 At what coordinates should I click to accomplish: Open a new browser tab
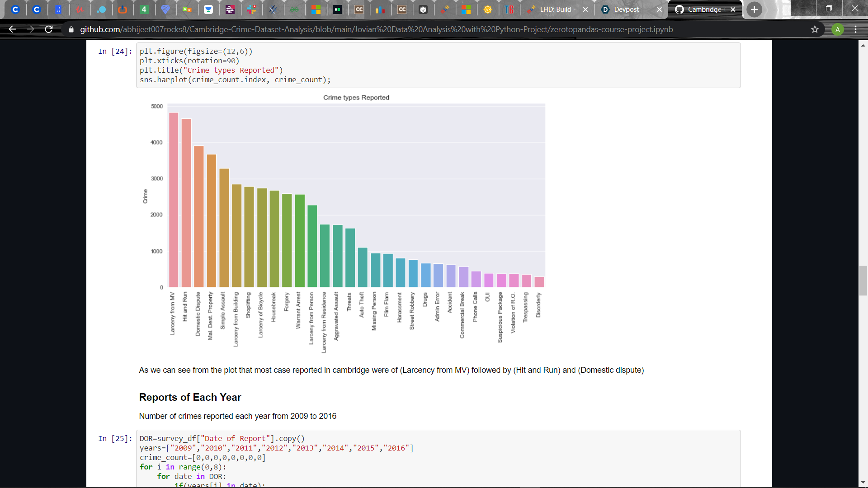(x=754, y=9)
